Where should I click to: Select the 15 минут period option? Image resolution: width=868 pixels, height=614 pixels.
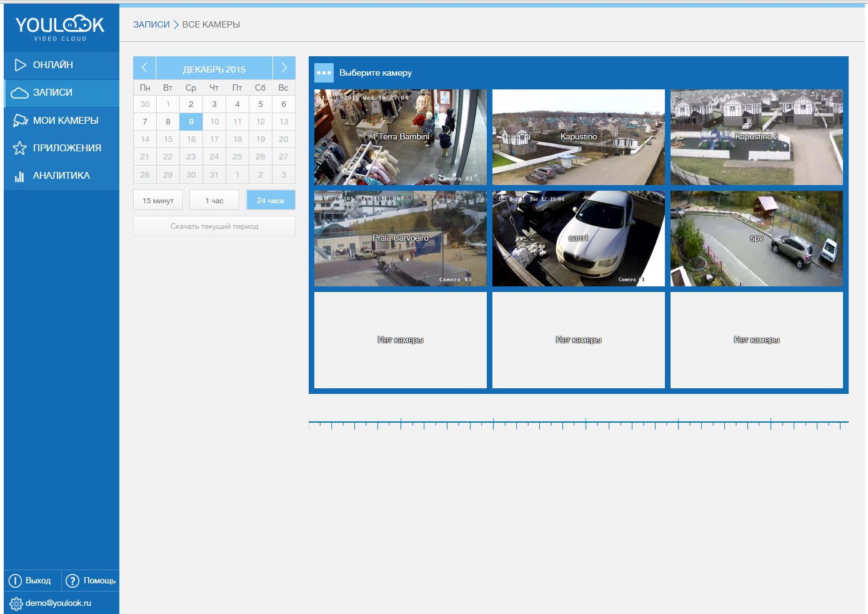coord(158,201)
